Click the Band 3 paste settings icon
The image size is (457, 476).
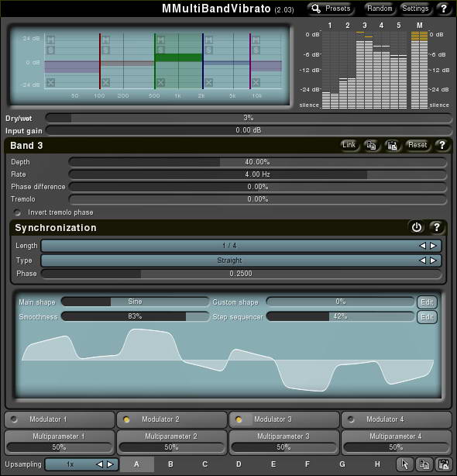(x=393, y=146)
